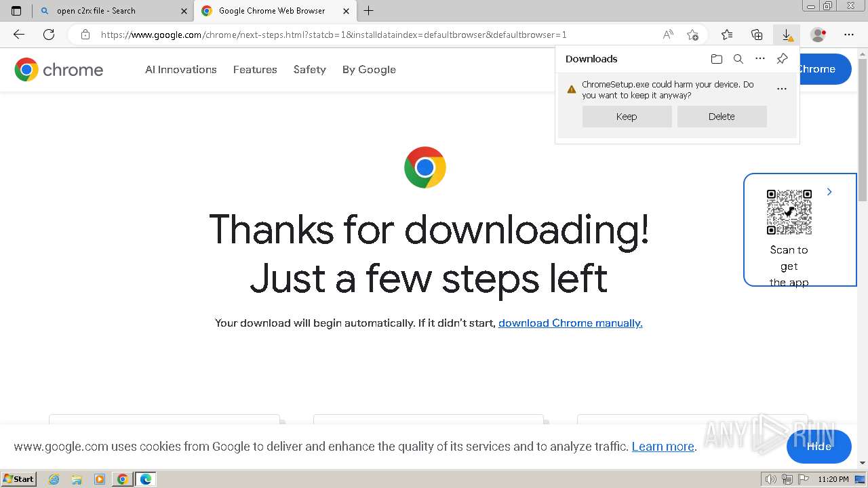This screenshot has width=868, height=488.
Task: Click the Scan to get the app QR code
Action: click(789, 211)
